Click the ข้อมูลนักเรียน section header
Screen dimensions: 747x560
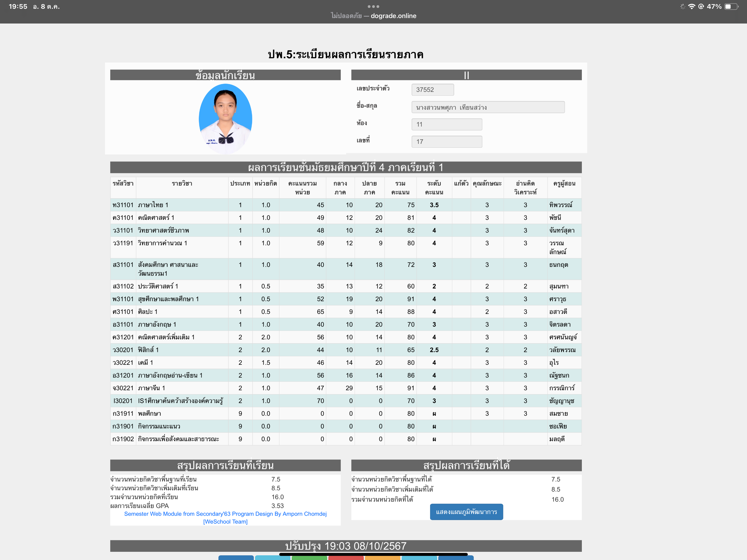(x=225, y=75)
